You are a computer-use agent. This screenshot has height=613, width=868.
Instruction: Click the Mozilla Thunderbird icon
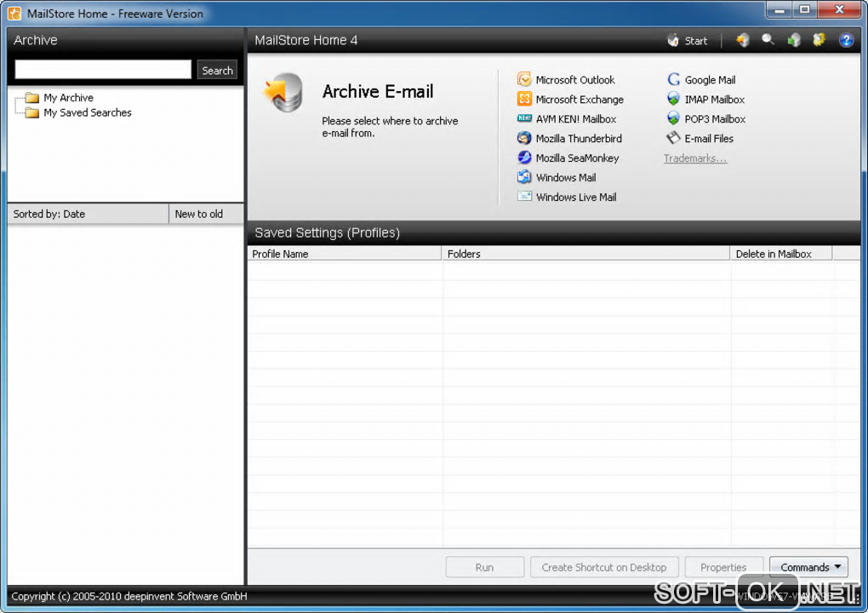[x=523, y=138]
